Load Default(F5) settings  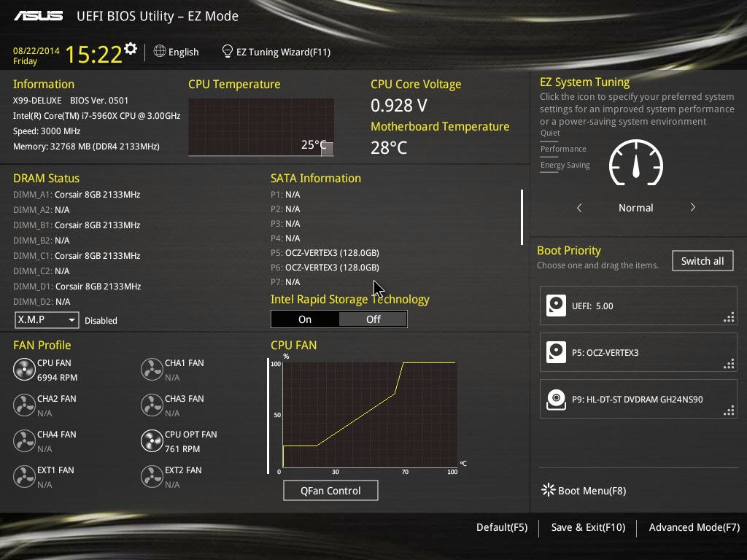tap(502, 527)
